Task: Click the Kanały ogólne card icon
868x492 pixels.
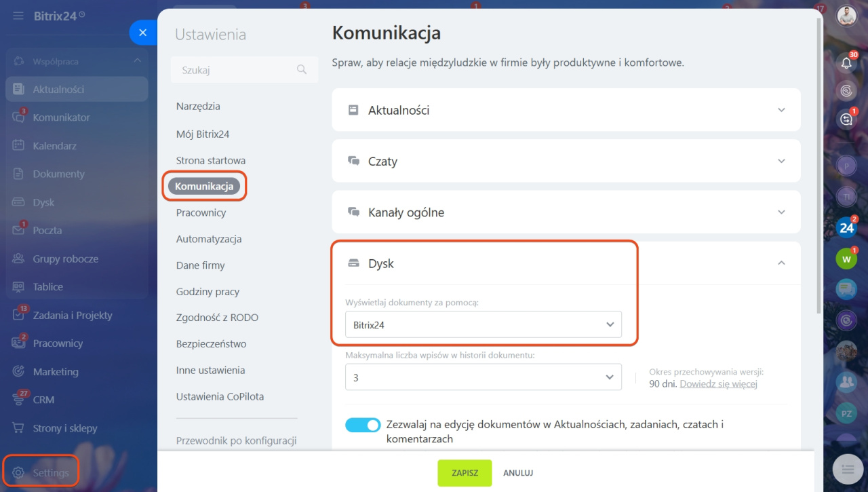Action: point(353,212)
